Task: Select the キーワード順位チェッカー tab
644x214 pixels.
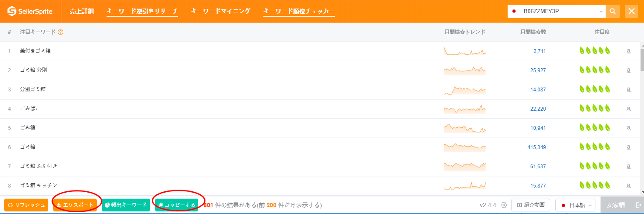Action: coord(299,11)
